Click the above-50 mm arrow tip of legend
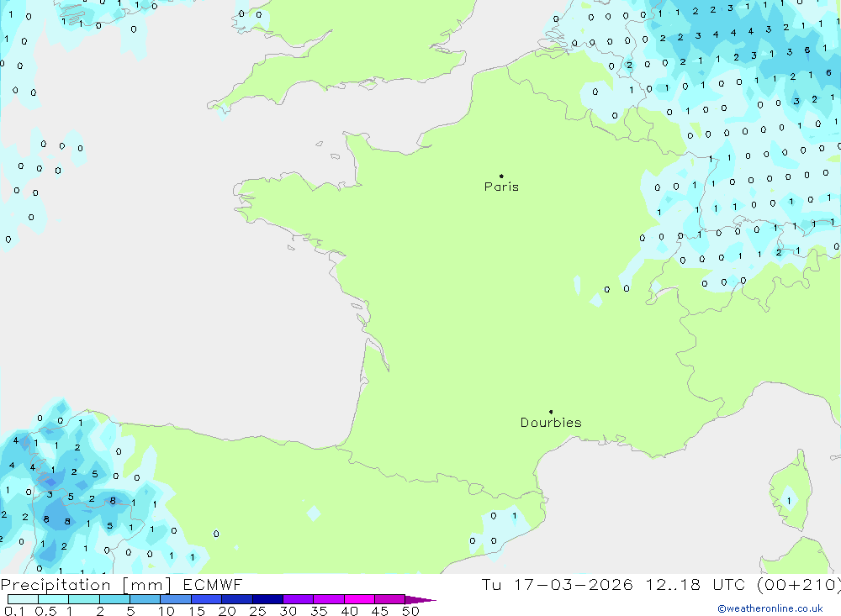841x616 pixels. (420, 599)
